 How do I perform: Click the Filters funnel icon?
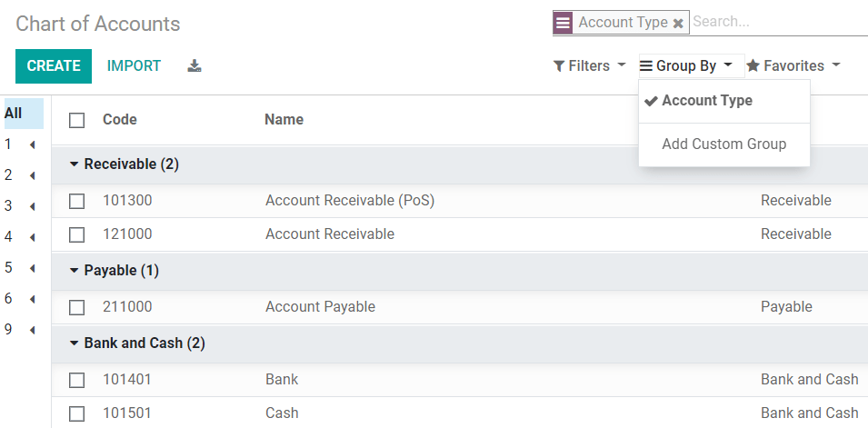(x=559, y=66)
